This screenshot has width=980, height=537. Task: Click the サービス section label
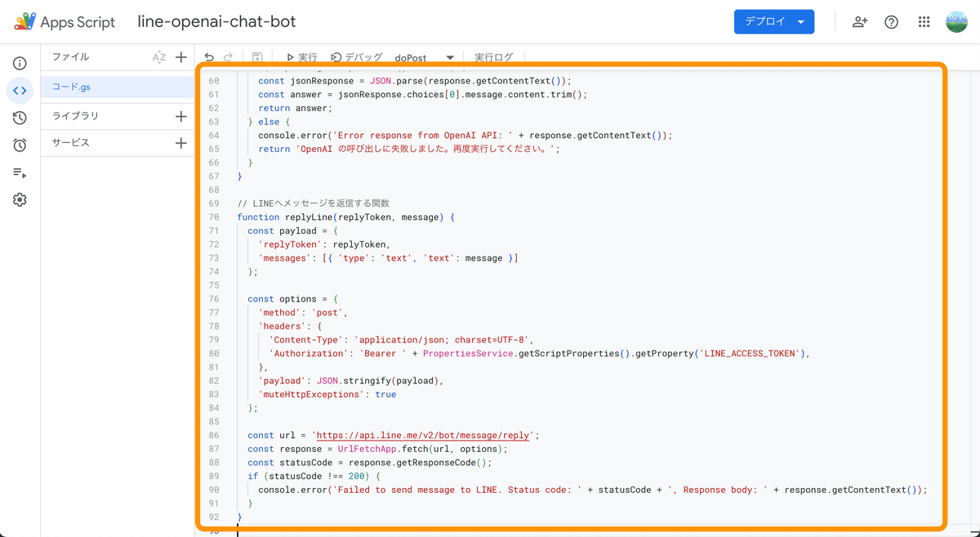point(71,143)
